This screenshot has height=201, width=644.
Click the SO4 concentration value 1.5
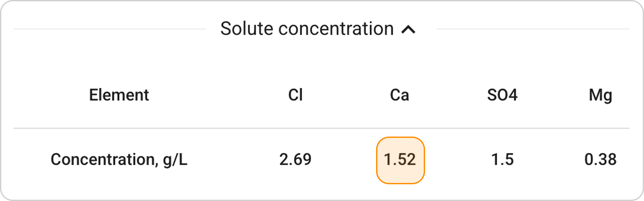502,159
